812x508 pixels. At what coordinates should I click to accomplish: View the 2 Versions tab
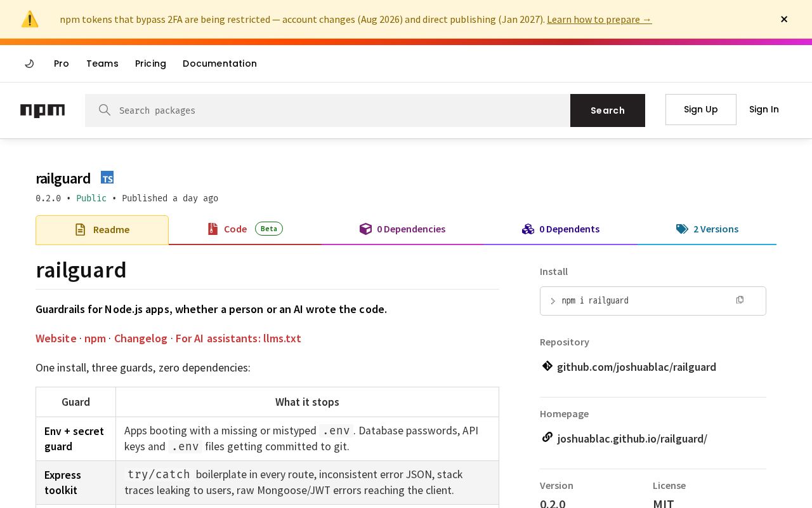tap(707, 229)
